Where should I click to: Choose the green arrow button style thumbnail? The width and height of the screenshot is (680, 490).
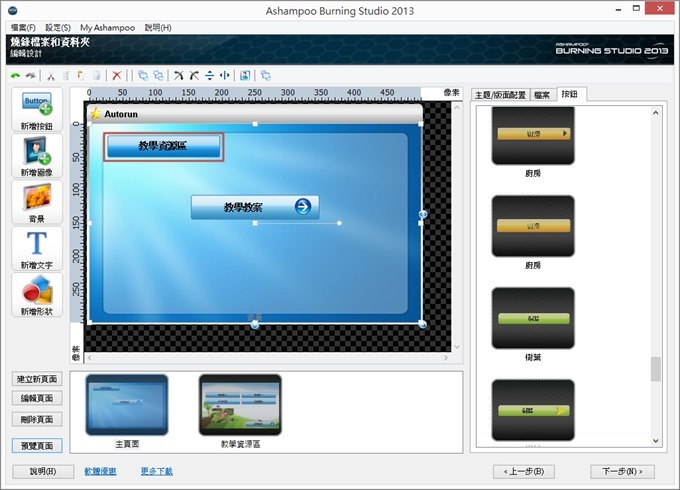[533, 410]
